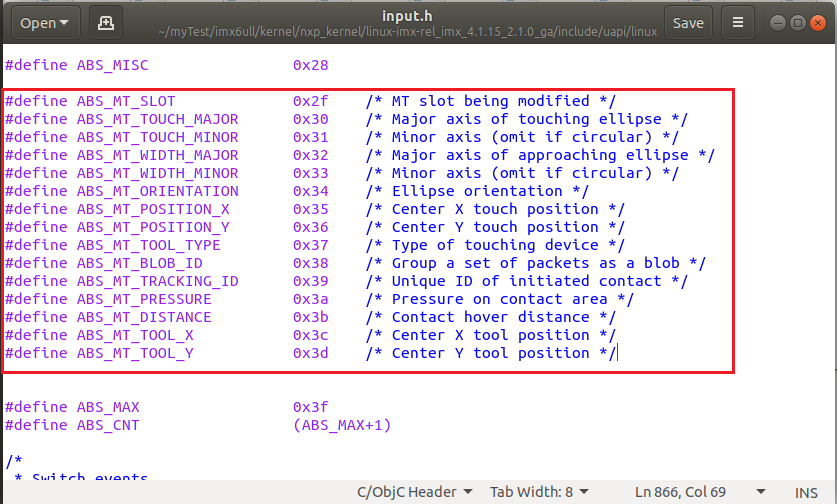Click the value 0x28
The width and height of the screenshot is (837, 504).
pos(311,65)
